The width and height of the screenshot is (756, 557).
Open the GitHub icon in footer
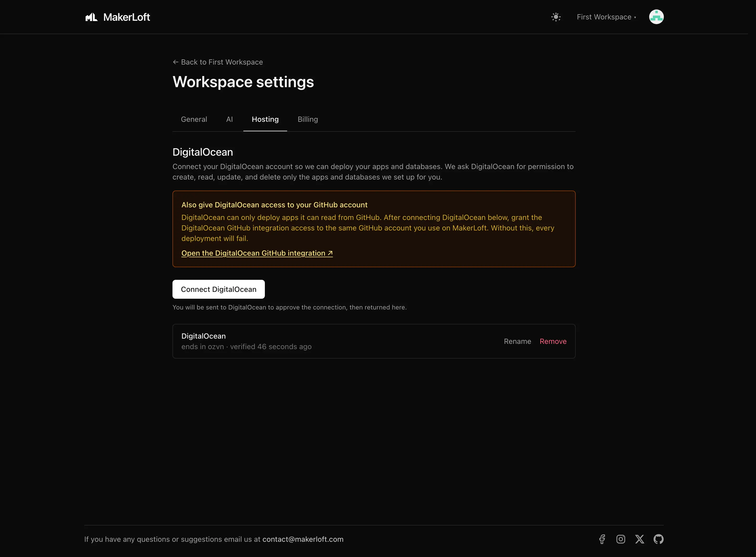(x=659, y=539)
